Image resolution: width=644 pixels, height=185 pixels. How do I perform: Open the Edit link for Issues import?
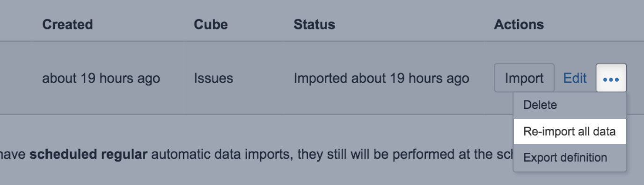(575, 78)
